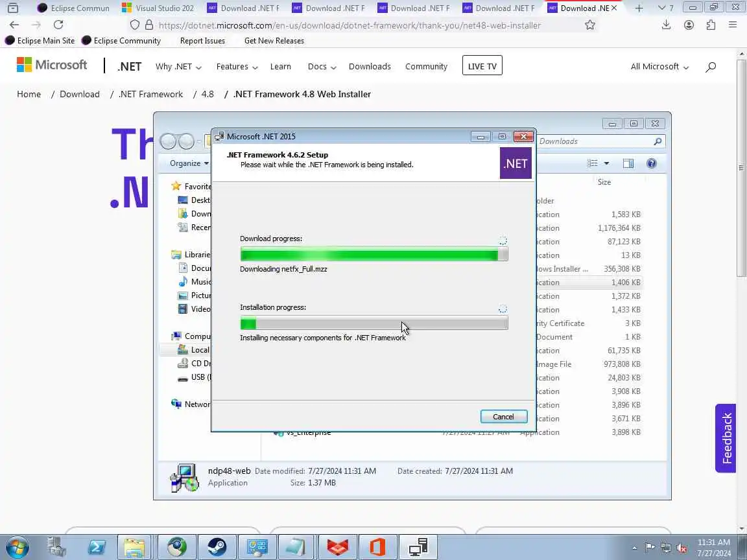This screenshot has height=560, width=747.
Task: Click the address bar URL field
Action: pyautogui.click(x=350, y=25)
